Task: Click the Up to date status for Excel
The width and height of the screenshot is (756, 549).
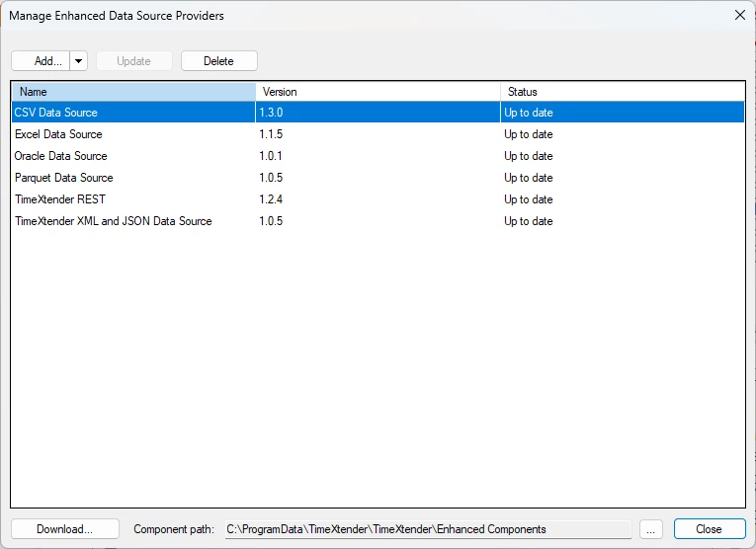Action: (529, 134)
